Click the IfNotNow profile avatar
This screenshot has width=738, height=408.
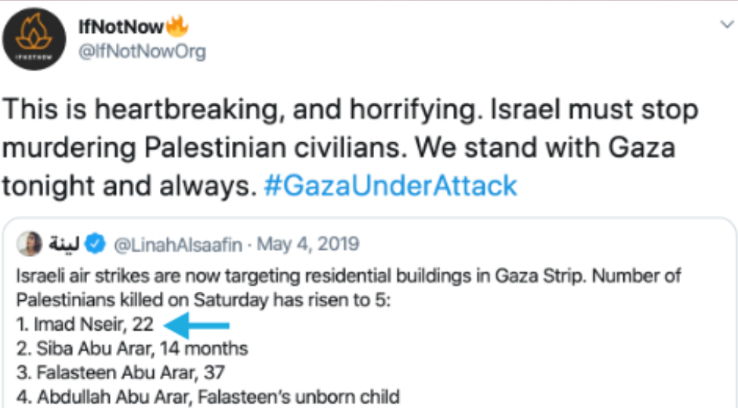click(41, 42)
